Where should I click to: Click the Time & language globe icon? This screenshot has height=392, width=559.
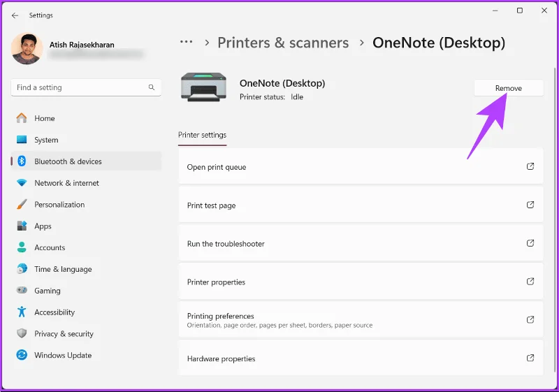[22, 269]
